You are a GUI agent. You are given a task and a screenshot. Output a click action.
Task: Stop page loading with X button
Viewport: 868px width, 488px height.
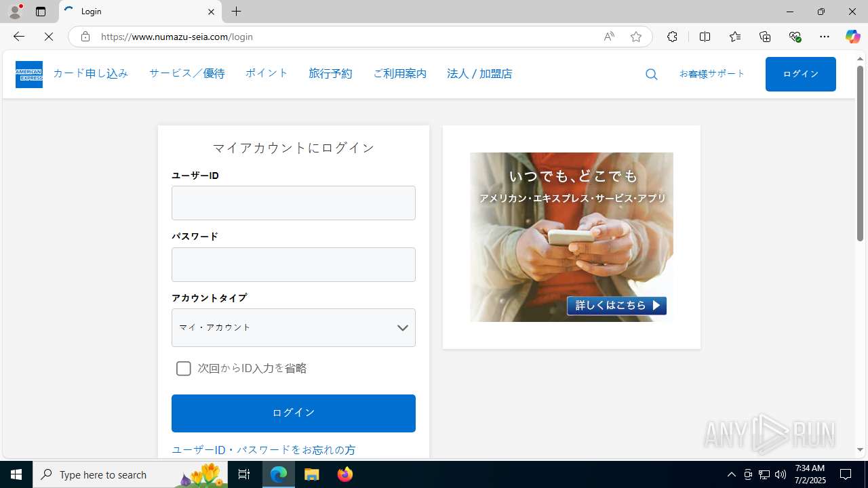pyautogui.click(x=49, y=37)
